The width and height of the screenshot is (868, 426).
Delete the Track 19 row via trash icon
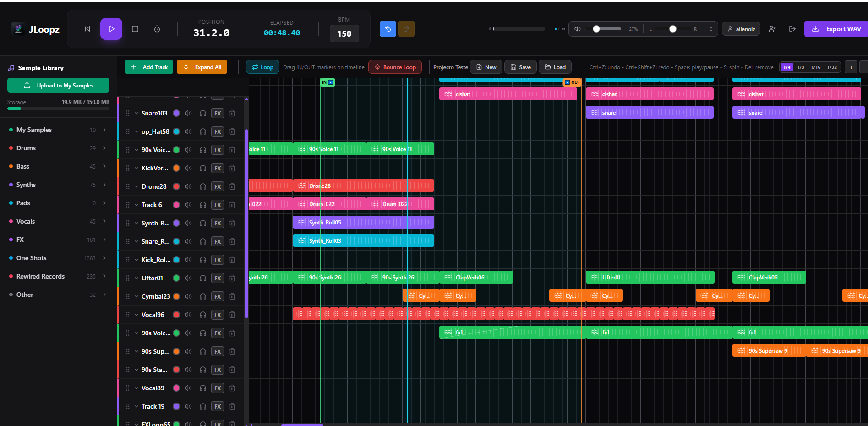coord(232,406)
